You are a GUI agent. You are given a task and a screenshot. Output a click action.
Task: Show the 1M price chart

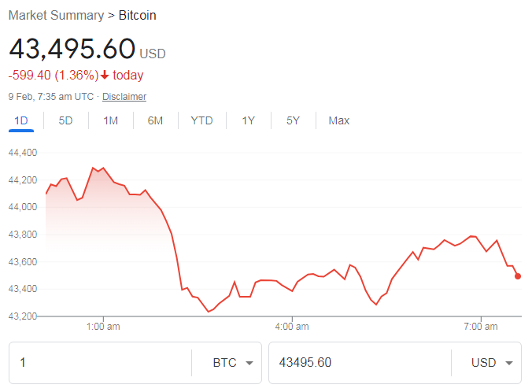[111, 120]
